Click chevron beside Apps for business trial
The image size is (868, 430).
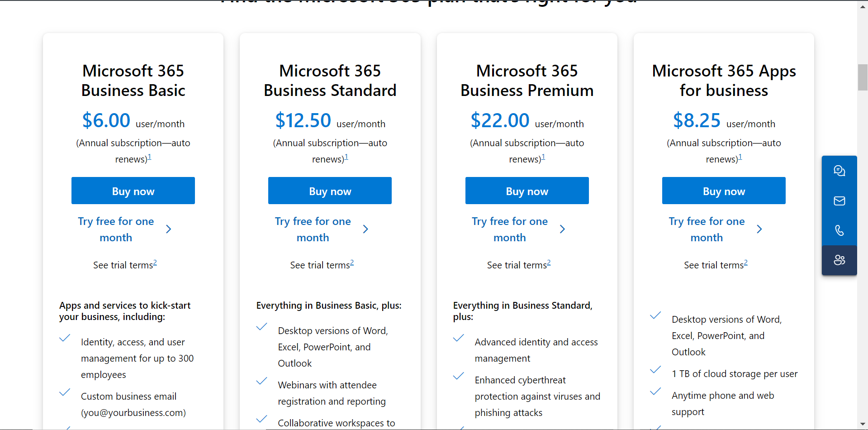[759, 229]
